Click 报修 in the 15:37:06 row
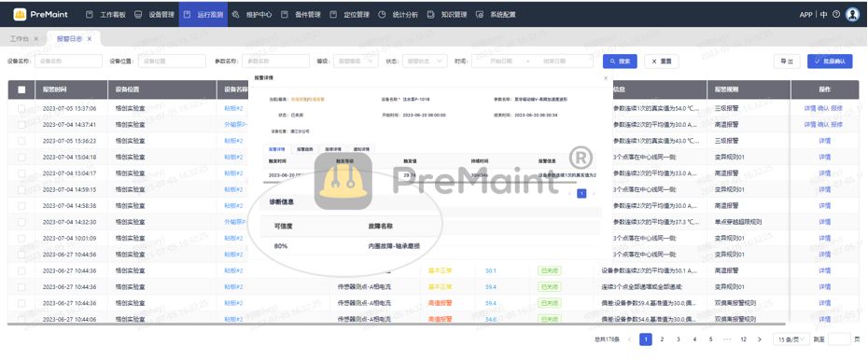 [x=836, y=108]
